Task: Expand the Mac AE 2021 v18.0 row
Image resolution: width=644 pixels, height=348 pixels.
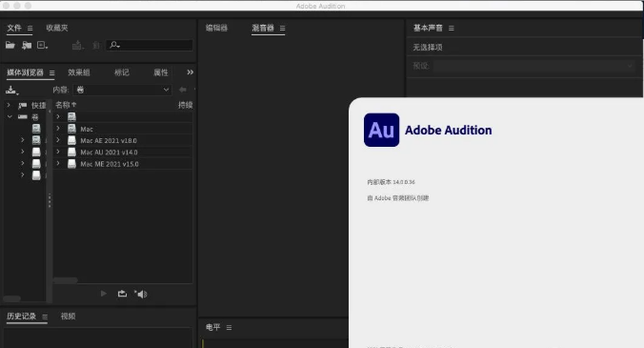Action: point(58,140)
